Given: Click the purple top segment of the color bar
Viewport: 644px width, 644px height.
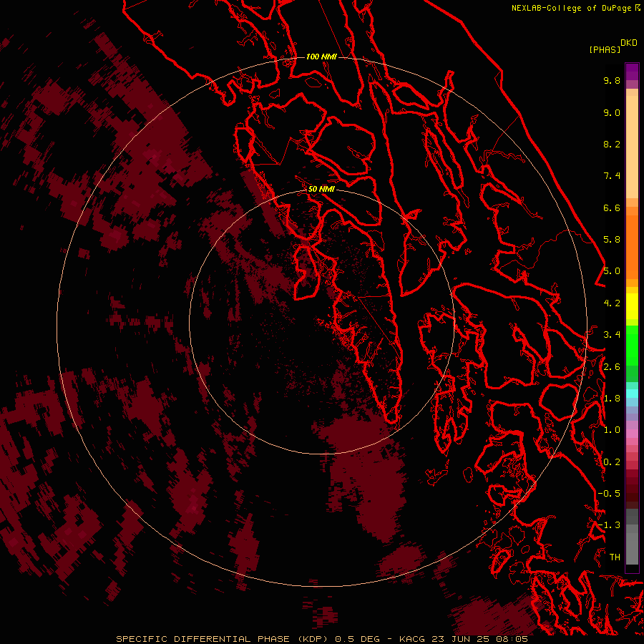Looking at the screenshot, I should (x=632, y=72).
